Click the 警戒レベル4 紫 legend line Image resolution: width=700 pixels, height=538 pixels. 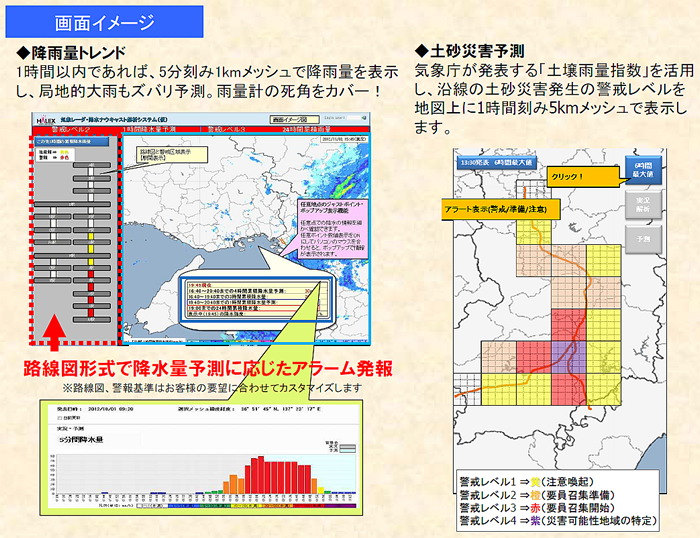coord(558,521)
